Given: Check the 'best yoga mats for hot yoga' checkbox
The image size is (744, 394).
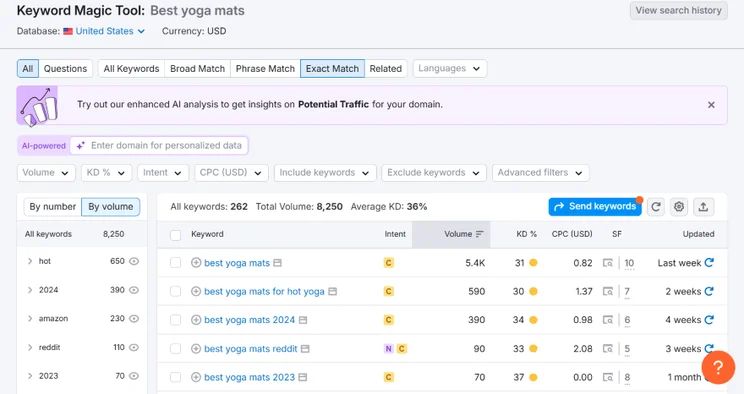Looking at the screenshot, I should point(176,291).
